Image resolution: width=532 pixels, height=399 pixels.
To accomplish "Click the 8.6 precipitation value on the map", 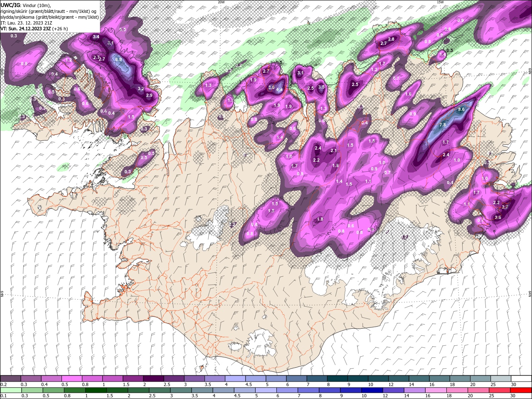I will pos(461,109).
